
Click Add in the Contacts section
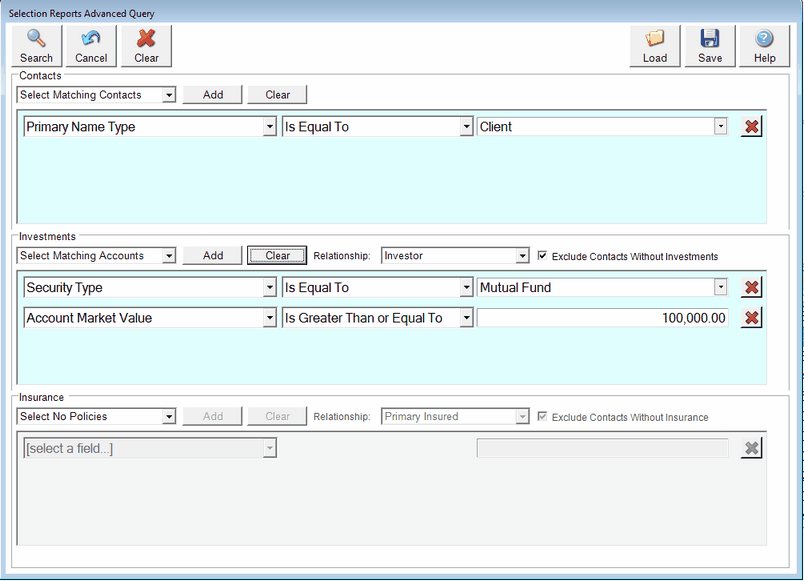tap(212, 94)
